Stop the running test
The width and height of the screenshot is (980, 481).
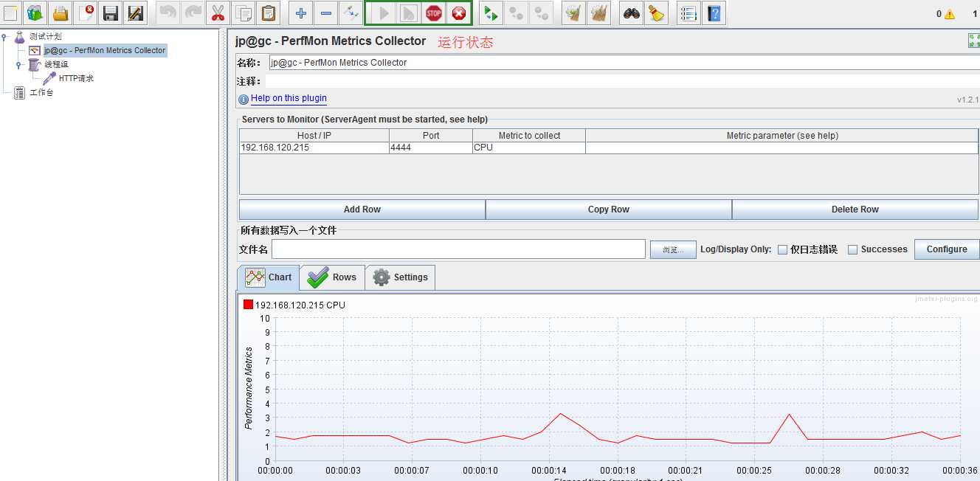434,13
